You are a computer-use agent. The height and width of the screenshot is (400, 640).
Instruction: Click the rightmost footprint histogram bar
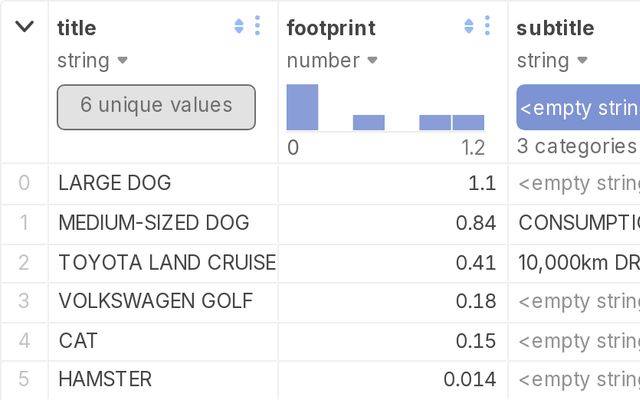[x=468, y=123]
